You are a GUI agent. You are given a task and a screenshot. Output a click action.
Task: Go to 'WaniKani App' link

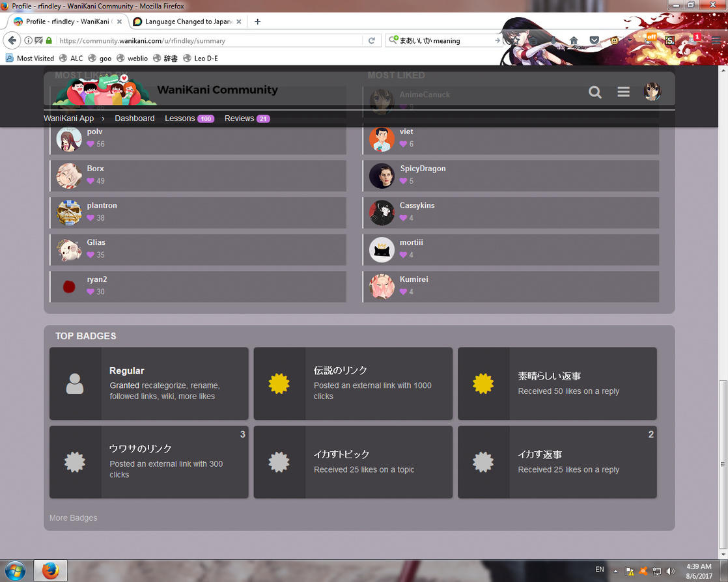tap(69, 118)
